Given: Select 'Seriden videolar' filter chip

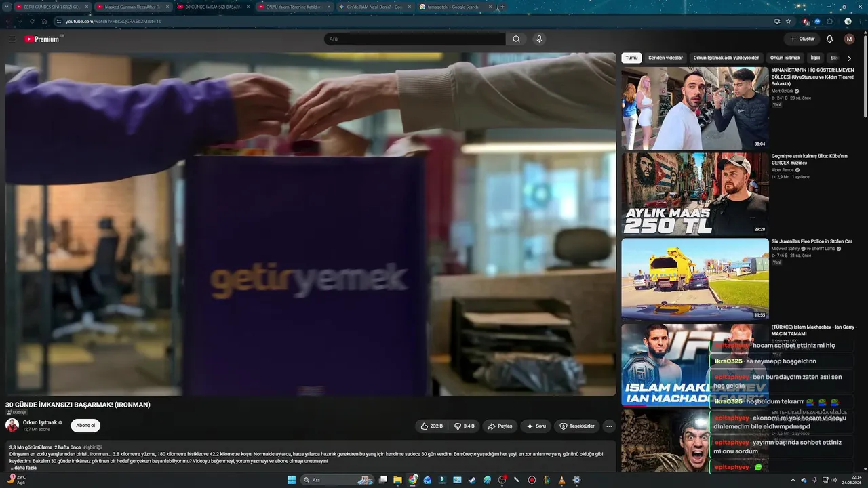Looking at the screenshot, I should point(665,58).
